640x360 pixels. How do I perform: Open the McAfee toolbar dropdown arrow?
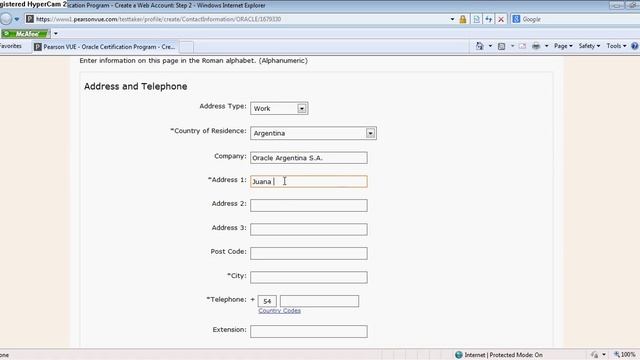pyautogui.click(x=56, y=33)
